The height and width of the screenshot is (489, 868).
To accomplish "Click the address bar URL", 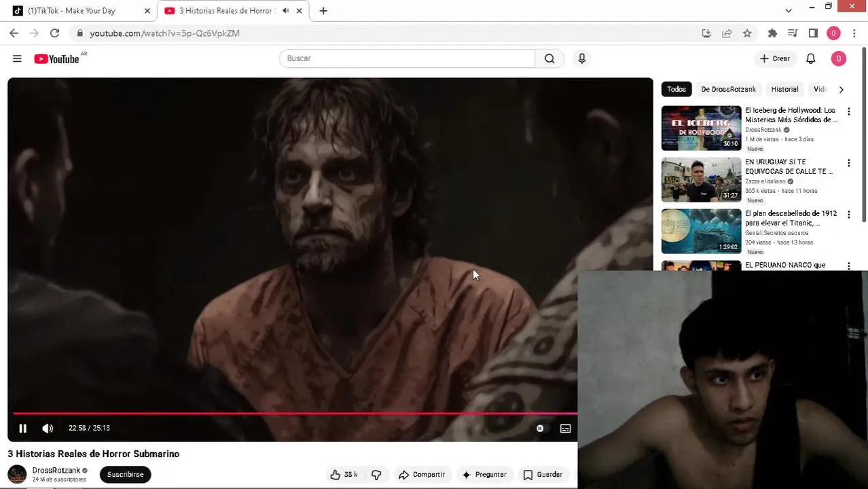I will coord(165,33).
